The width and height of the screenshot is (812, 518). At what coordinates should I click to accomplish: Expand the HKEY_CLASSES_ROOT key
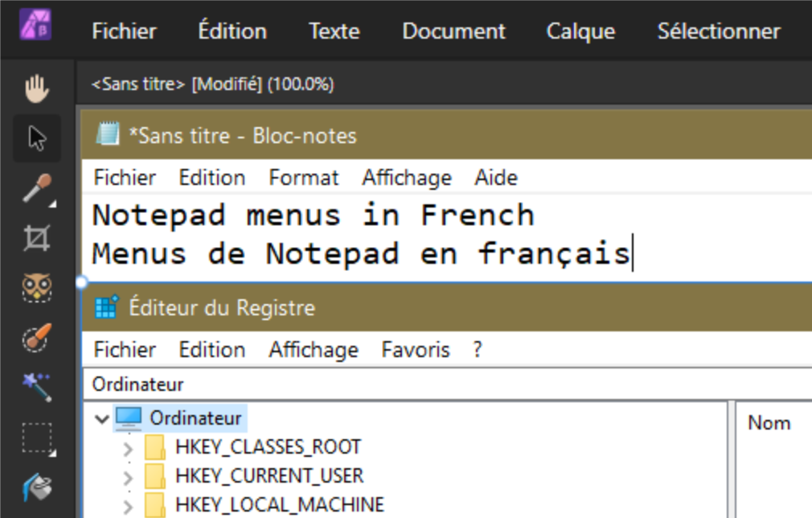pyautogui.click(x=128, y=448)
